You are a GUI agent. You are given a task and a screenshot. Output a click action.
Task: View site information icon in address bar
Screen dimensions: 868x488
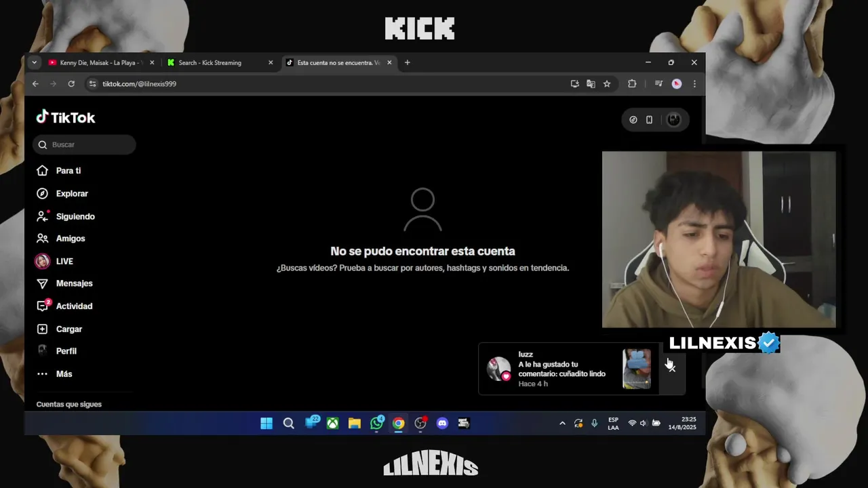click(x=92, y=84)
